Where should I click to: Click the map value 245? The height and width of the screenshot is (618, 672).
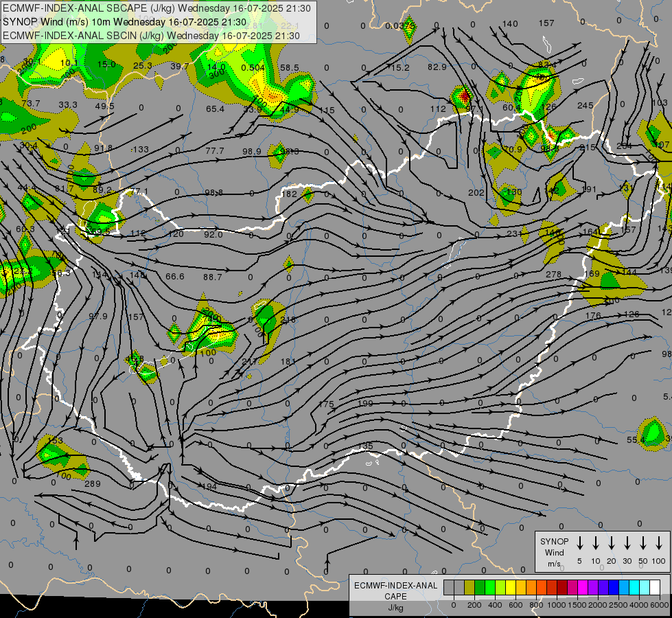(x=586, y=106)
